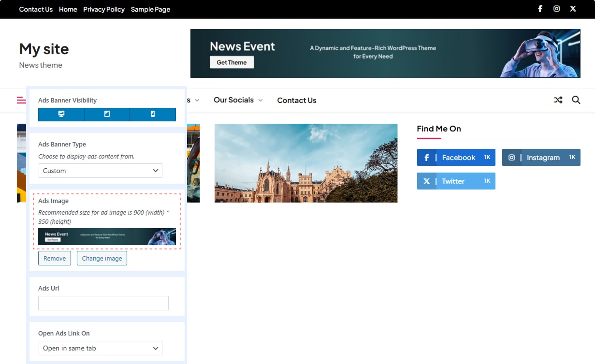The image size is (595, 364).
Task: Open the Ads Banner Type dropdown
Action: click(100, 171)
